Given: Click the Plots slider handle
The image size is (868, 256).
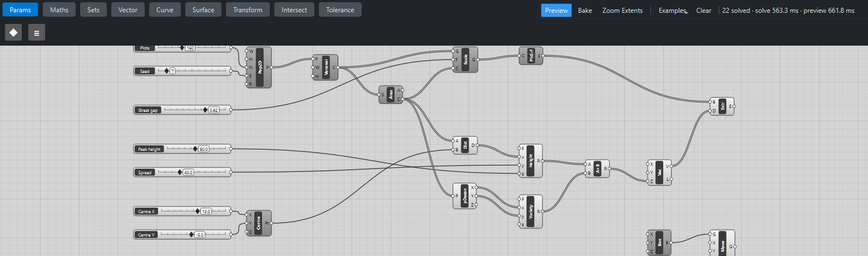Looking at the screenshot, I should point(182,48).
